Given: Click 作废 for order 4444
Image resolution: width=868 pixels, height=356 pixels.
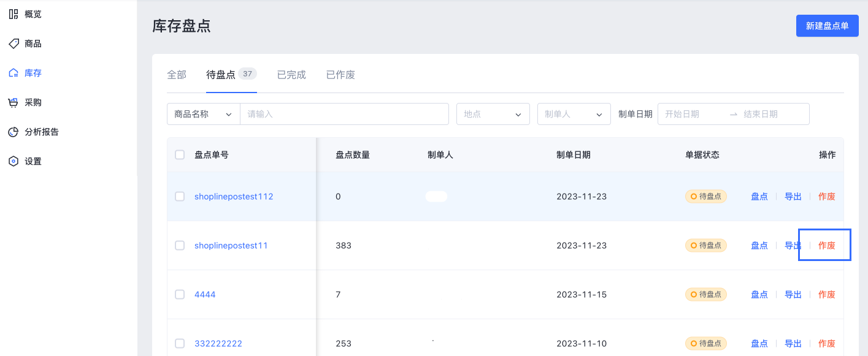Looking at the screenshot, I should (827, 295).
